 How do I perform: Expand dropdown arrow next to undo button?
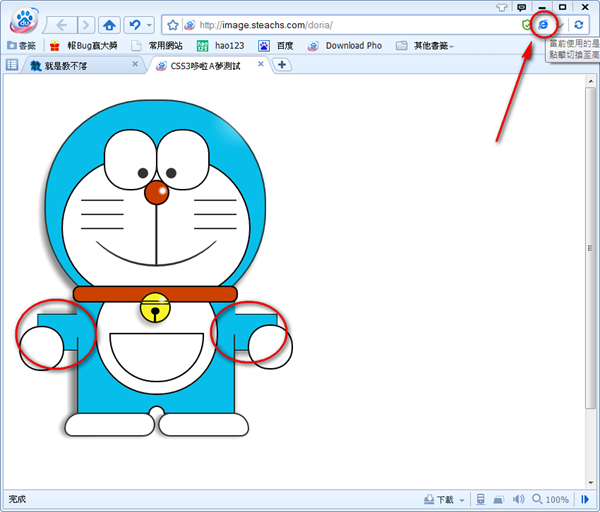[149, 24]
